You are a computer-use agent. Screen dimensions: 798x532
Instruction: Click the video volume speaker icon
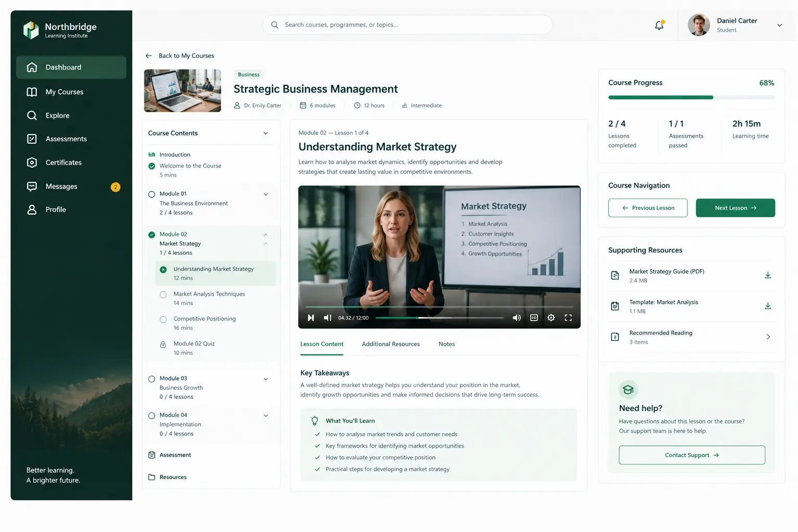tap(516, 317)
